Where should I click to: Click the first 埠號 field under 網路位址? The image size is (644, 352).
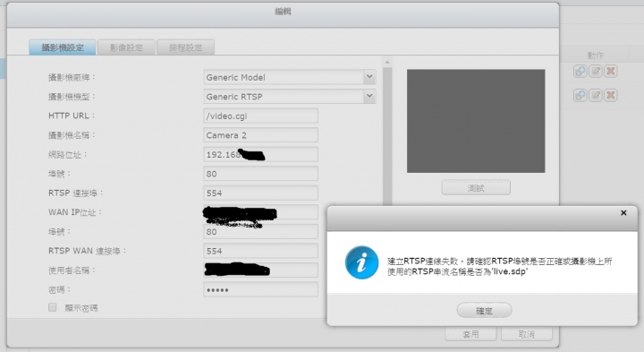(261, 174)
